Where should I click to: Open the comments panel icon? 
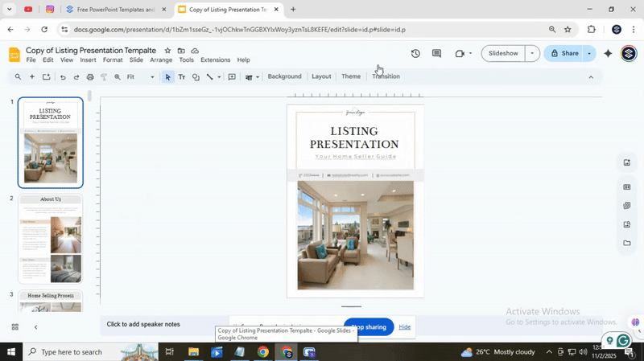(x=436, y=54)
